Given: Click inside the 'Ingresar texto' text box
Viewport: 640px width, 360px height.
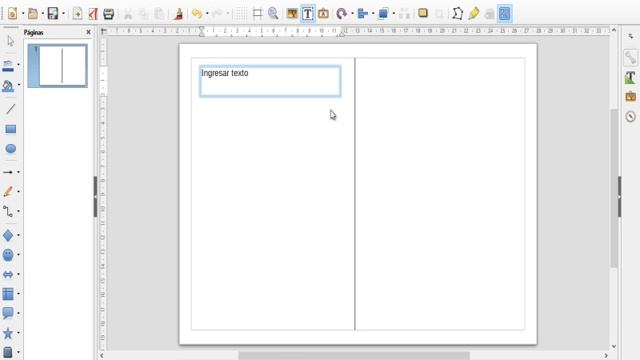Looking at the screenshot, I should click(270, 81).
